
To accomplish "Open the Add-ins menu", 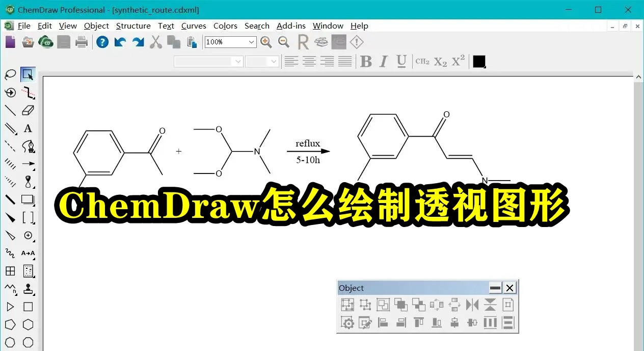I will tap(291, 26).
